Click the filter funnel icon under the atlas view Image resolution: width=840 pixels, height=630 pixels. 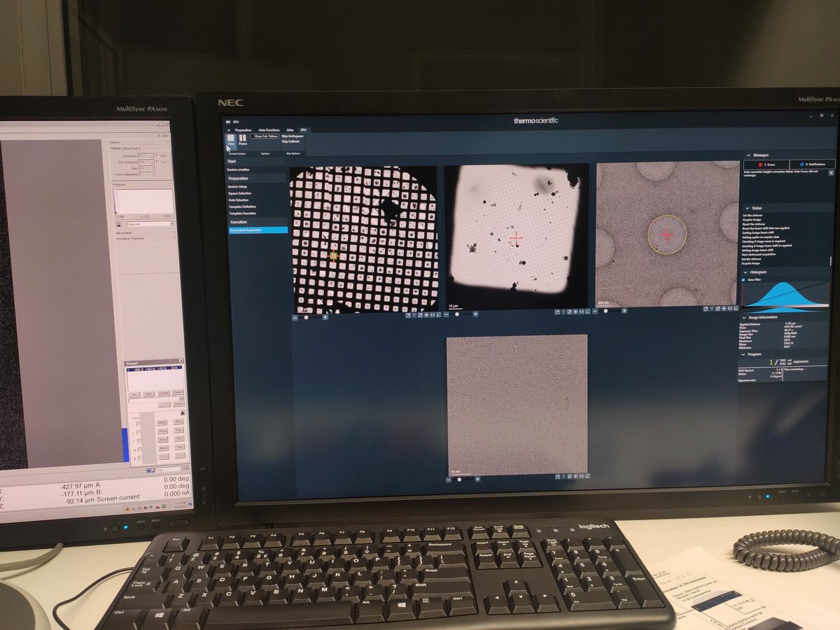tap(414, 314)
